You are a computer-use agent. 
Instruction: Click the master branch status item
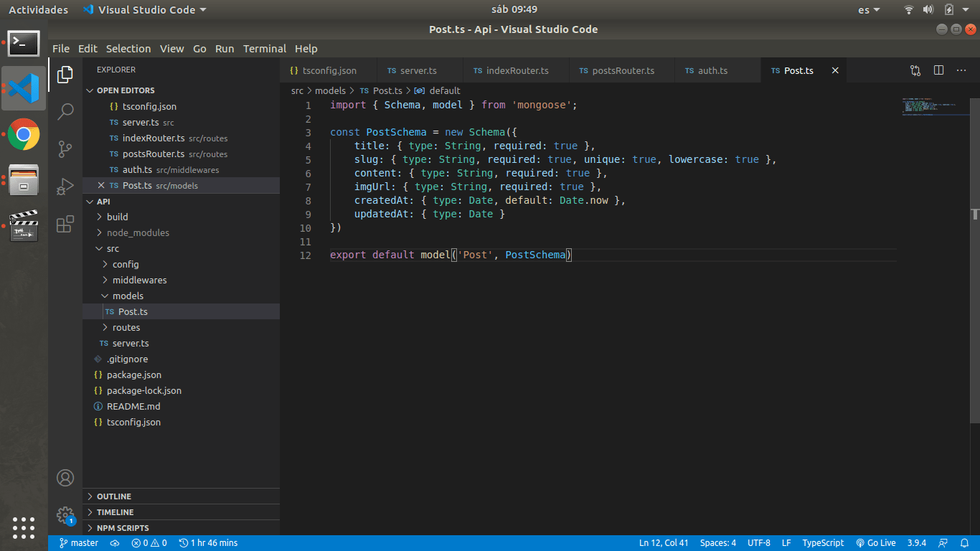point(79,543)
